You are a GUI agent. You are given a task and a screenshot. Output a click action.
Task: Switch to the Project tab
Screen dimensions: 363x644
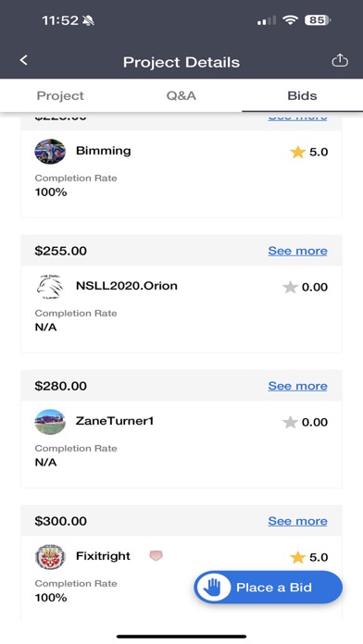click(x=60, y=95)
